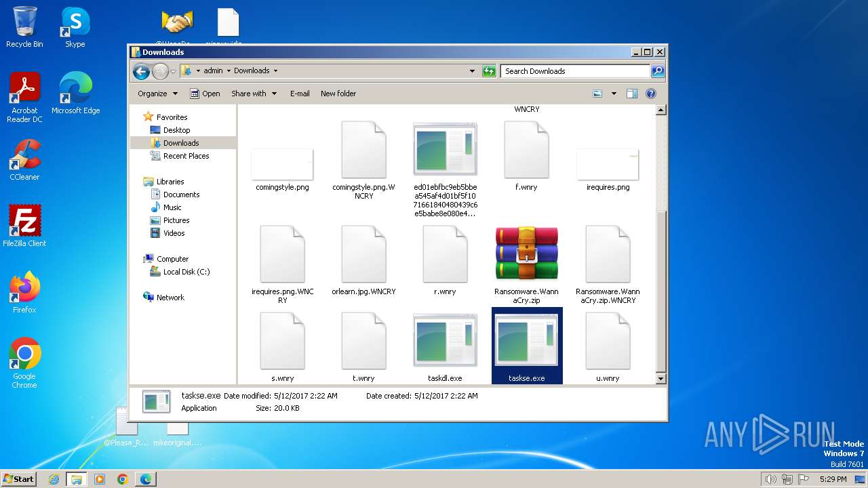Launch Google Chrome desktop shortcut

pyautogui.click(x=24, y=363)
